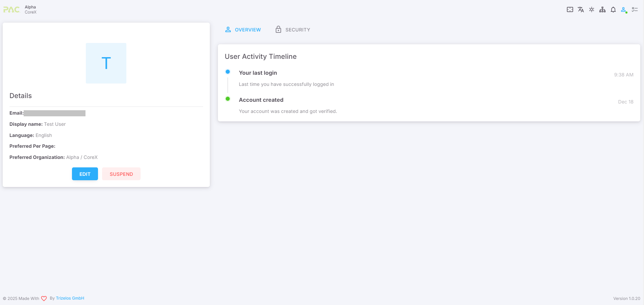
Task: Click the redacted email field value
Action: [x=54, y=113]
